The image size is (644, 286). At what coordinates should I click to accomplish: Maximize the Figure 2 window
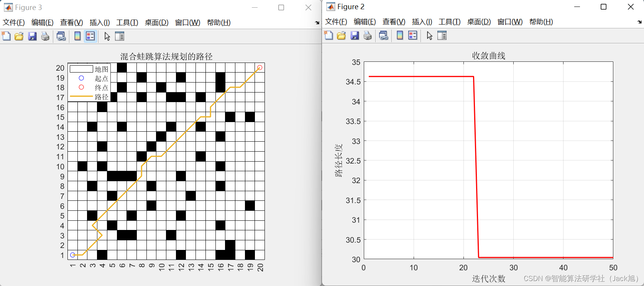[603, 7]
